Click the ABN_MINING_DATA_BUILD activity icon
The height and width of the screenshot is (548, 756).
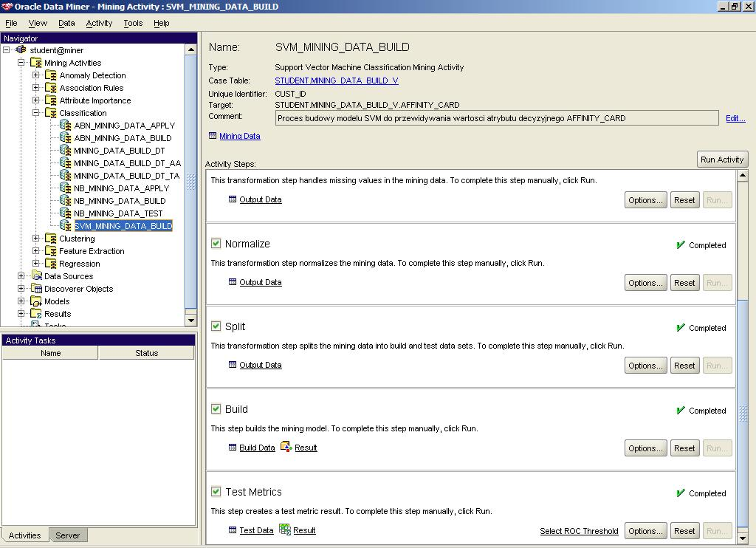click(66, 137)
